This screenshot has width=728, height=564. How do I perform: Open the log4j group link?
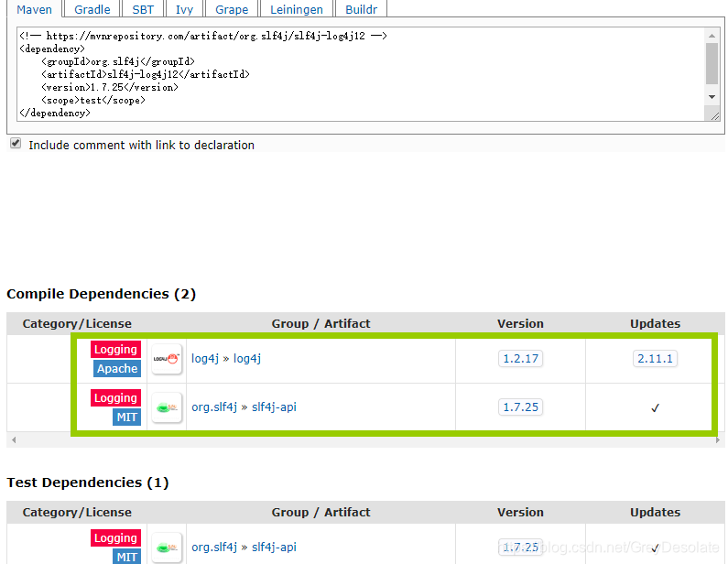(205, 358)
